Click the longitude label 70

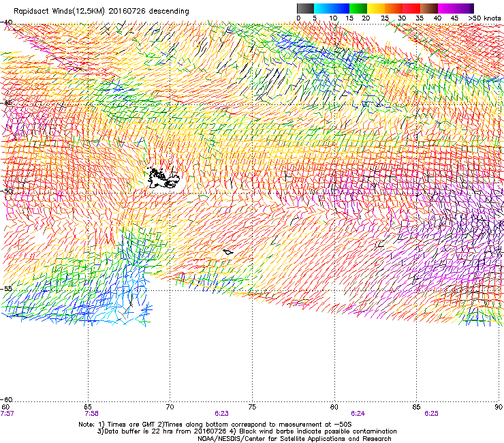coord(170,407)
